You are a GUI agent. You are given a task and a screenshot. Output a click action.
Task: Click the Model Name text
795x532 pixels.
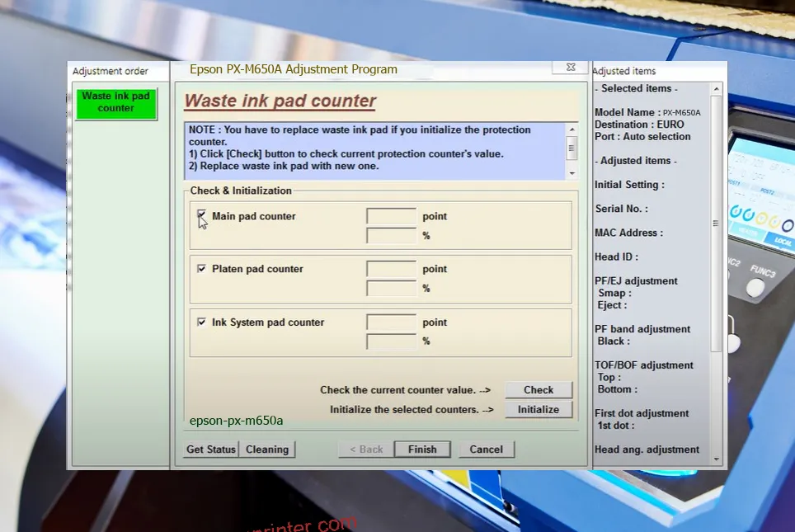tap(647, 112)
